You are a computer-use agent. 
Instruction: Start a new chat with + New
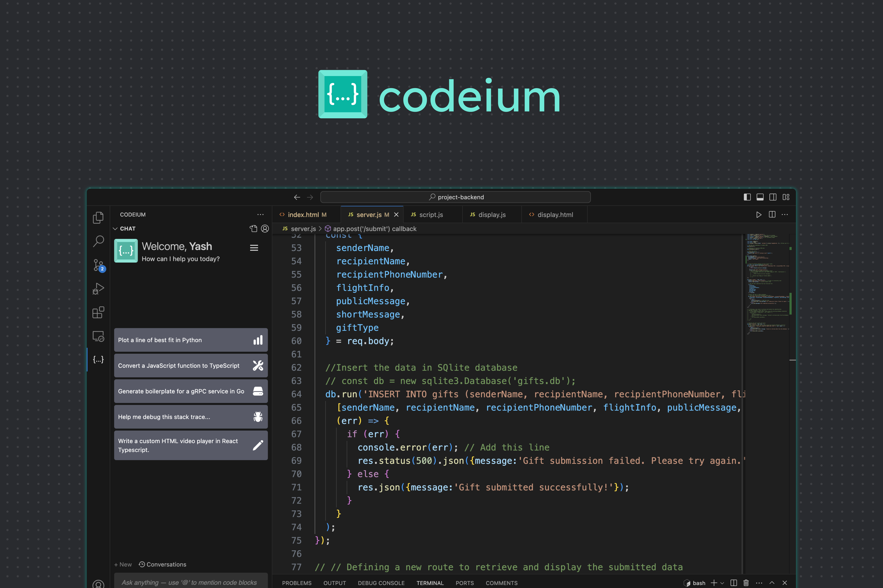click(123, 564)
